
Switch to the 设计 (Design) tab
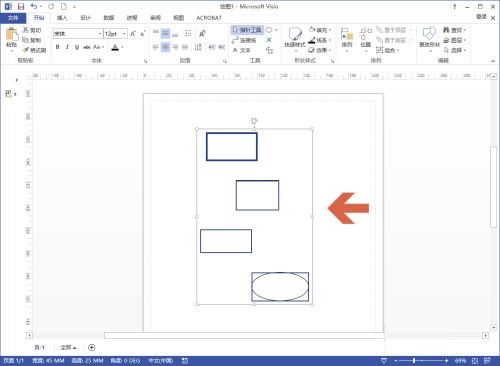coord(85,18)
